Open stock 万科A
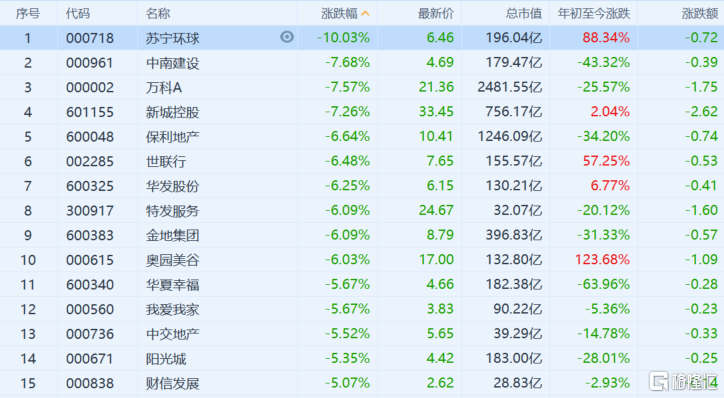 tap(164, 87)
